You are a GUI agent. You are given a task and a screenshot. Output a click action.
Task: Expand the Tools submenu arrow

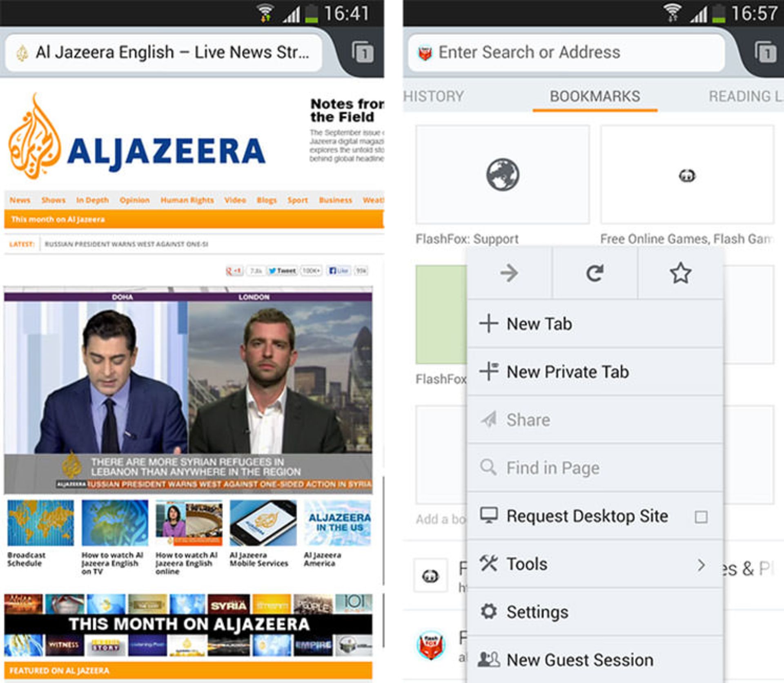[701, 565]
